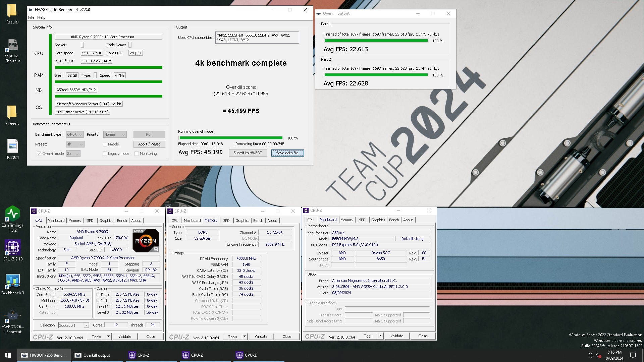644x362 pixels.
Task: Switch to Overkill output taskbar item
Action: 98,355
